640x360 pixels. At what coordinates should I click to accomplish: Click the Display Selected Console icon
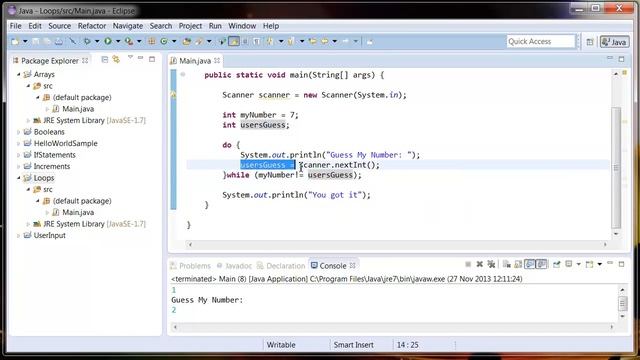tap(569, 264)
